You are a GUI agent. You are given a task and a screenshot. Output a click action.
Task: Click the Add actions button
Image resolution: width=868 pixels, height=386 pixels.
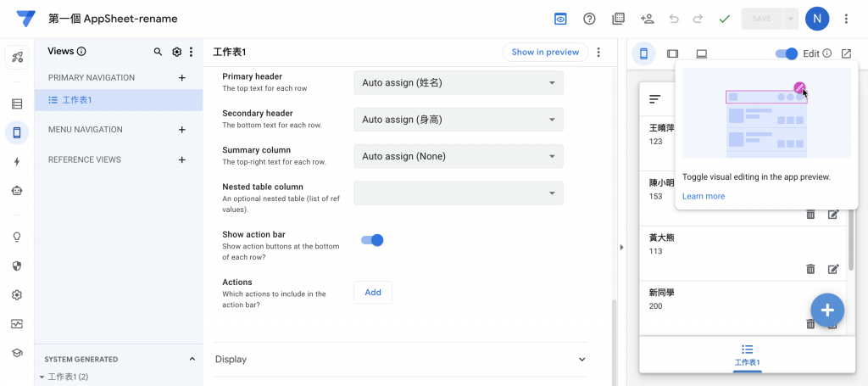[x=372, y=292]
